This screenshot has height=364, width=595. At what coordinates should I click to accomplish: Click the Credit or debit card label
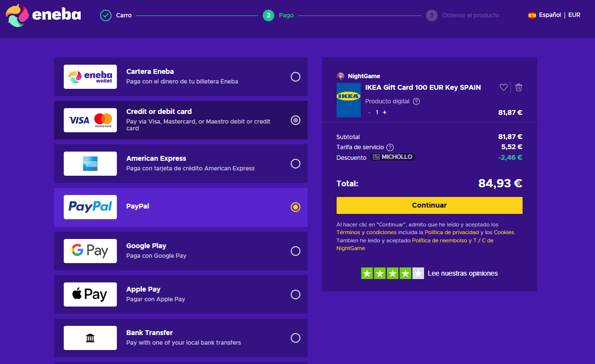click(x=159, y=112)
